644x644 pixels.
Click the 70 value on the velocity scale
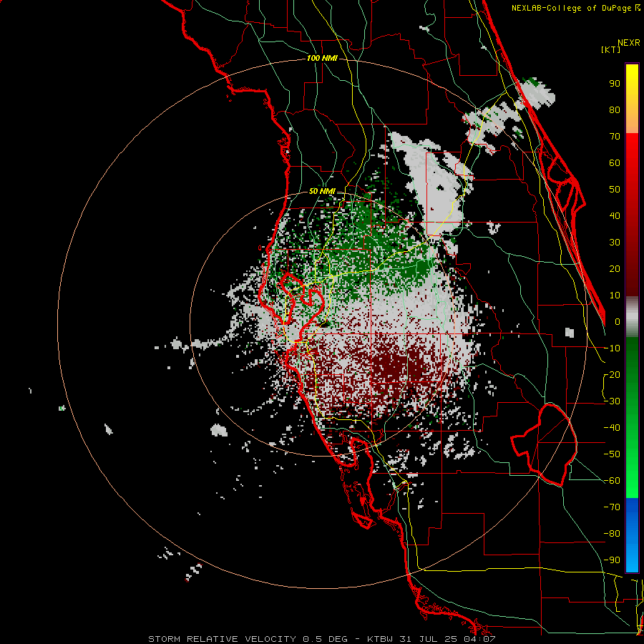(x=615, y=137)
